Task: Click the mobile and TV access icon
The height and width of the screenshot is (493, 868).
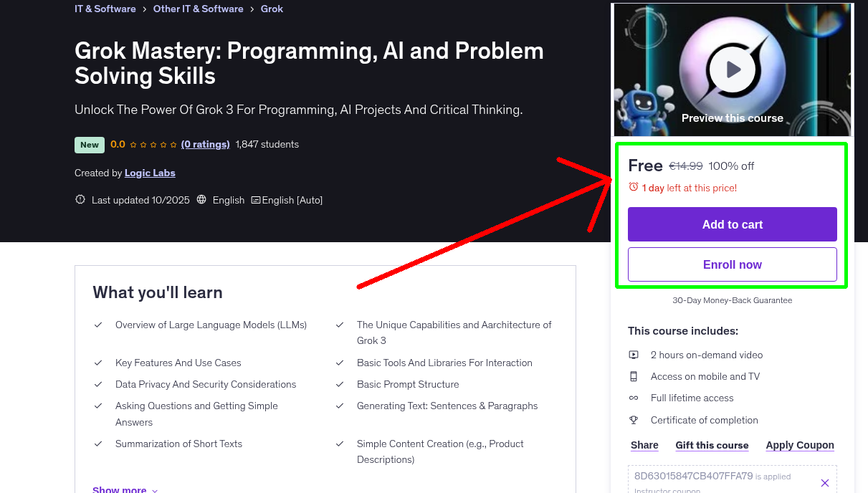Action: tap(634, 376)
